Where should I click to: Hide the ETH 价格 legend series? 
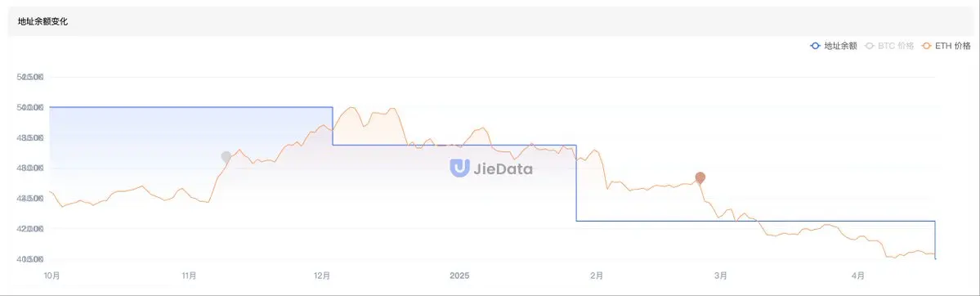(x=945, y=46)
